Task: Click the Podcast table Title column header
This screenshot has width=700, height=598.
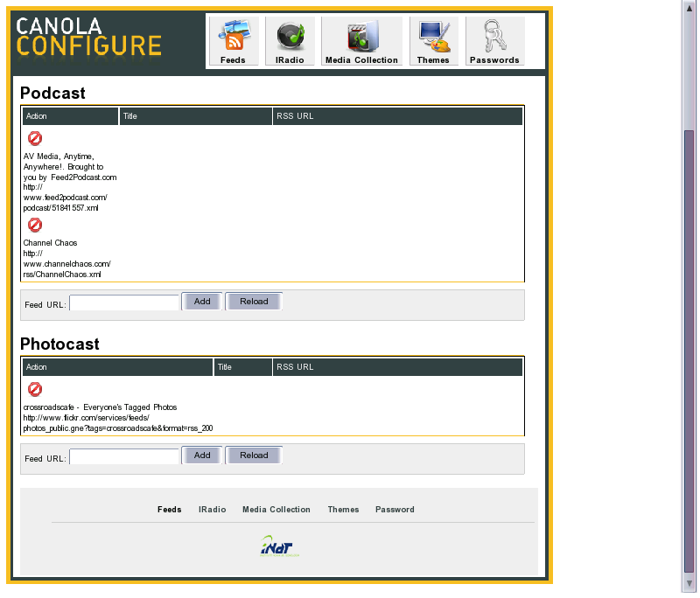Action: 195,116
